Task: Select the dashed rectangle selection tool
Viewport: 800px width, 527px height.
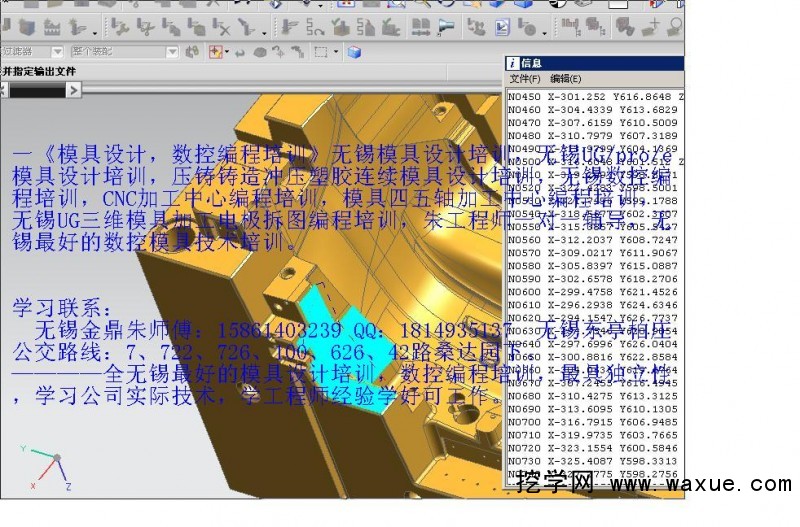Action: click(321, 52)
